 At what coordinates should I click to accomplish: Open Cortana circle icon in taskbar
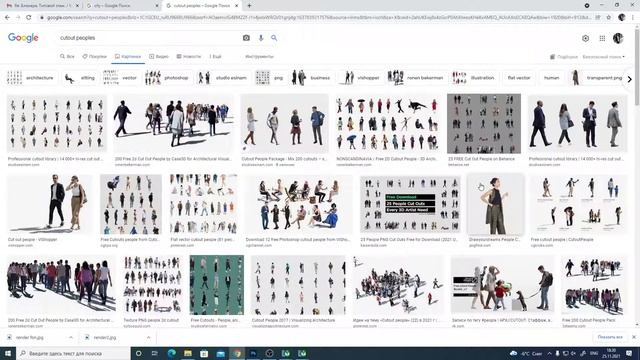click(138, 353)
